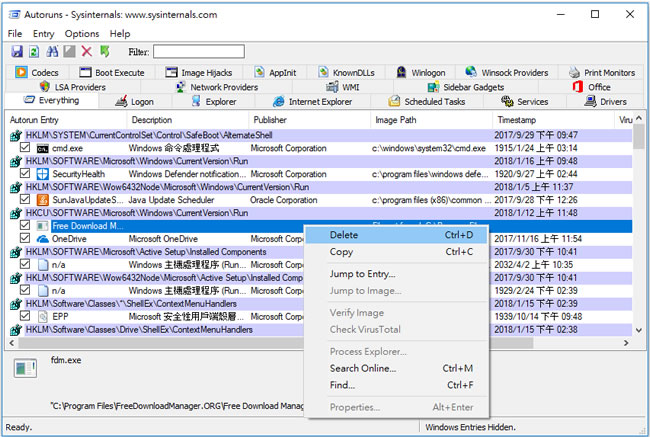Click registry icon of Drive\ShellEx\ContextMenuHandlers row
650x437 pixels.
coord(16,330)
